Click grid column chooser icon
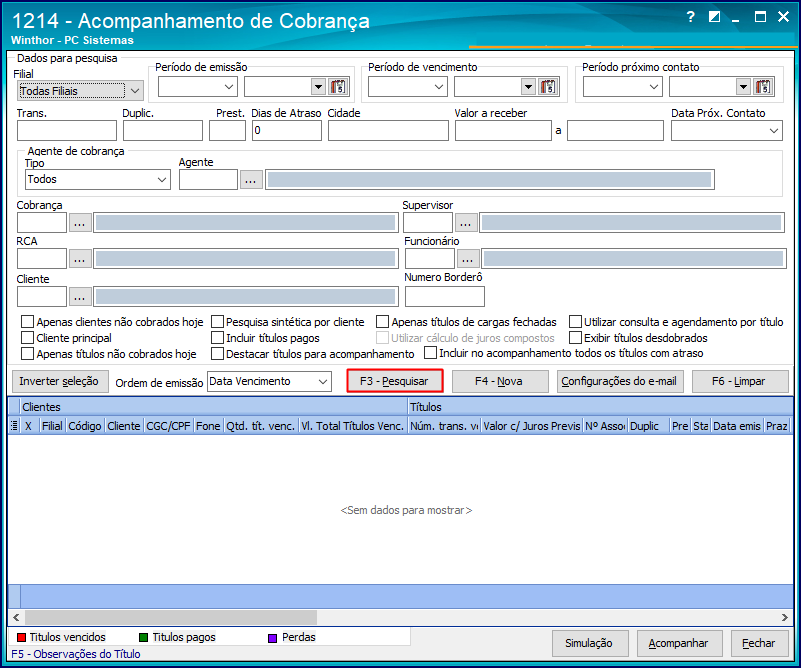This screenshot has height=668, width=801. pos(15,425)
